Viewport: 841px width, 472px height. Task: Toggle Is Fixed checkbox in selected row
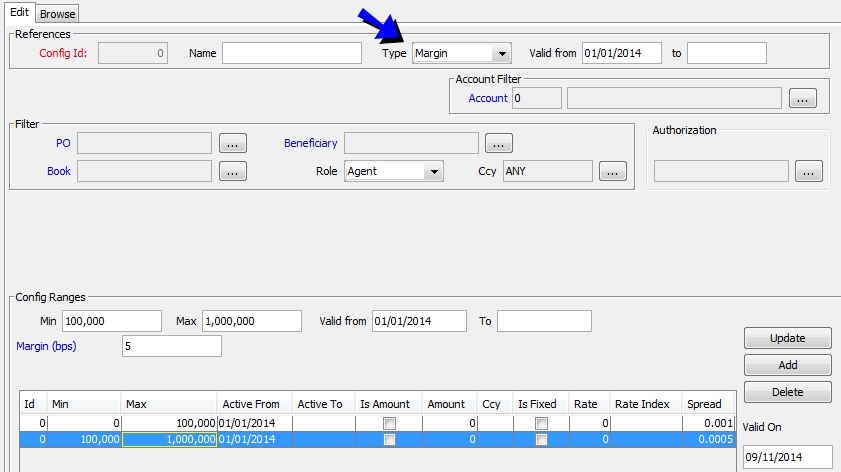[541, 439]
